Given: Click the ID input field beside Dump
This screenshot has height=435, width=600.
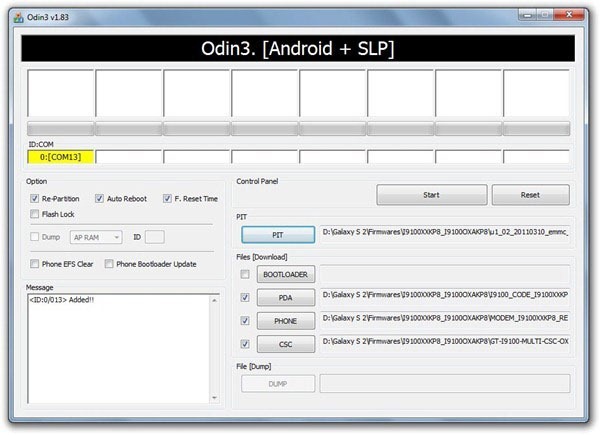Looking at the screenshot, I should tap(155, 237).
